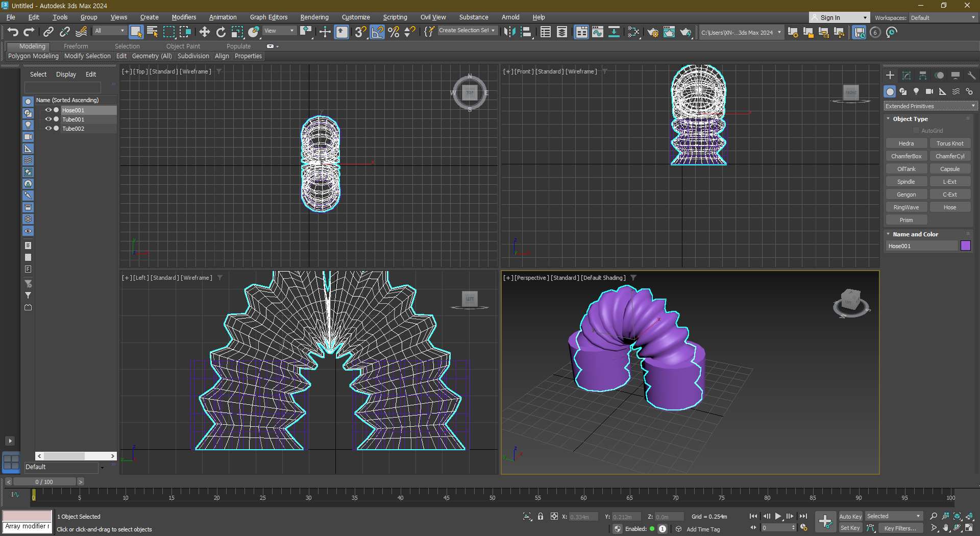This screenshot has width=980, height=536.
Task: Open Create Selection Set dropdown
Action: pyautogui.click(x=467, y=31)
